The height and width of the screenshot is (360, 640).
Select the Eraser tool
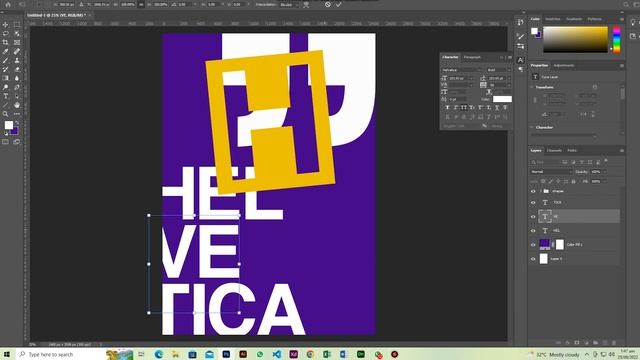pos(17,69)
